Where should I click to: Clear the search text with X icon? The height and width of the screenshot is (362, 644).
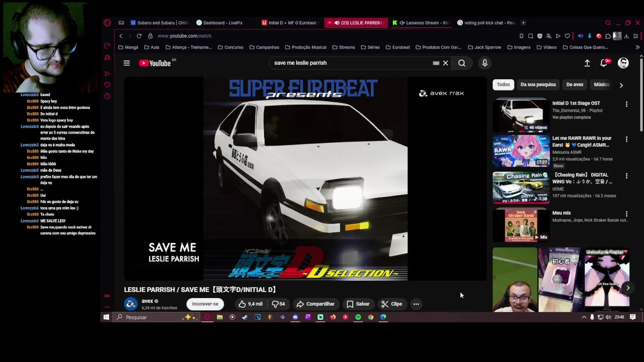pyautogui.click(x=445, y=63)
